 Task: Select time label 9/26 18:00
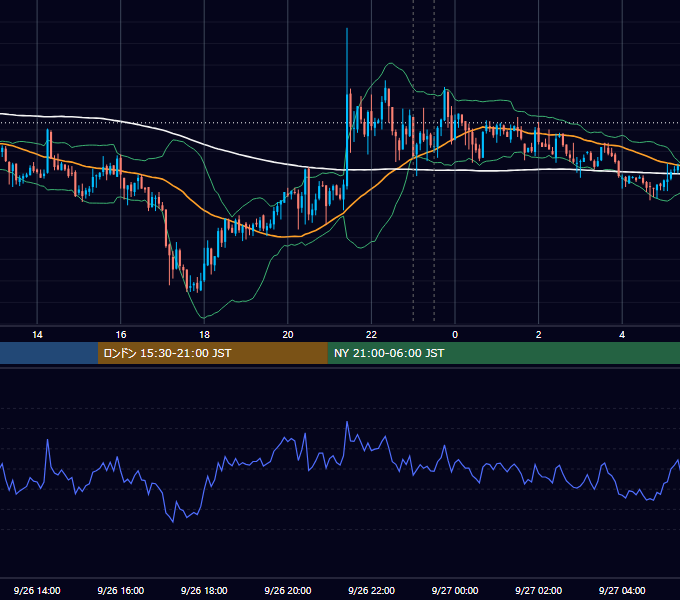[x=204, y=590]
